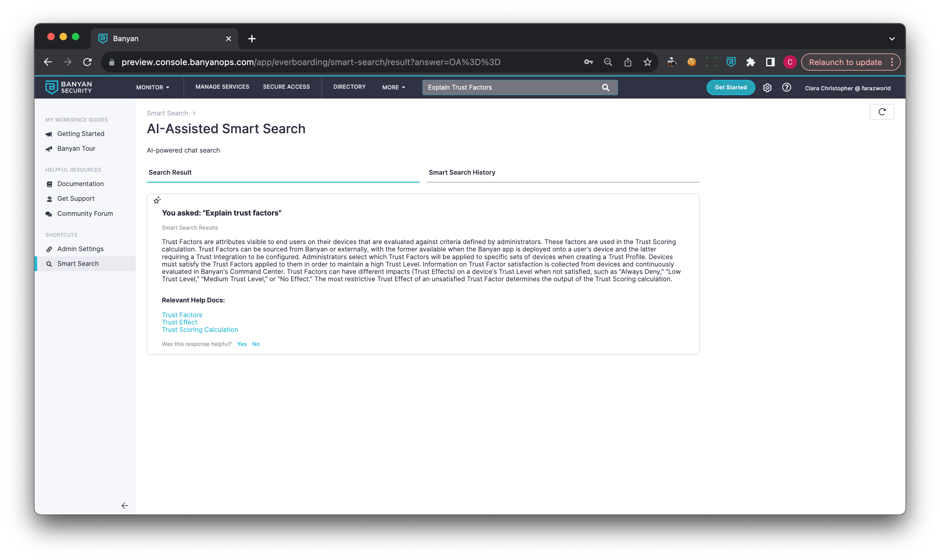Mark response helpful with Yes
Screen dimensions: 940x560
click(x=242, y=344)
